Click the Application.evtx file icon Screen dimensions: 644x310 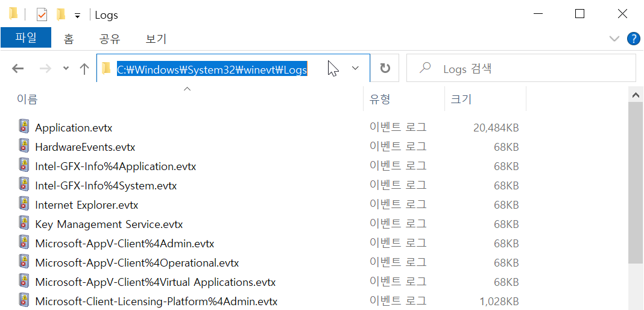(24, 127)
